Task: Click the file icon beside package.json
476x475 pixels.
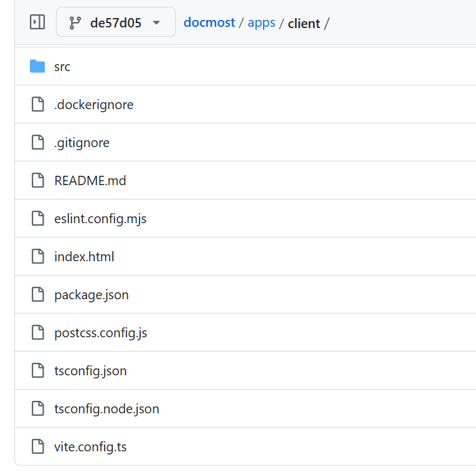Action: [x=38, y=294]
